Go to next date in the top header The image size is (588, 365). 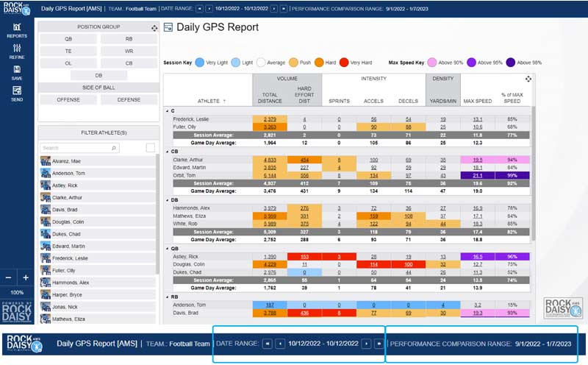point(274,9)
